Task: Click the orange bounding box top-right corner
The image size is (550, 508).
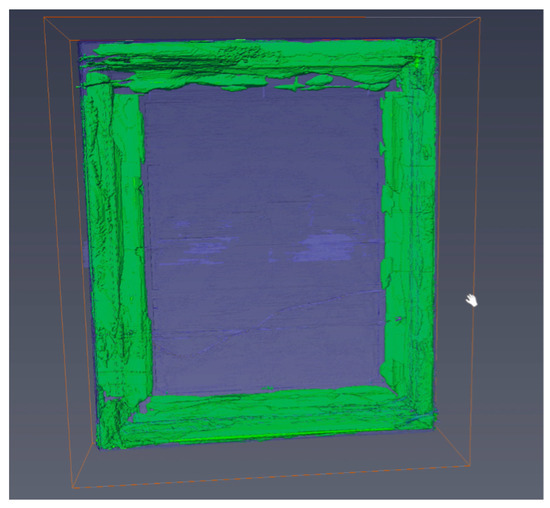Action: point(480,18)
